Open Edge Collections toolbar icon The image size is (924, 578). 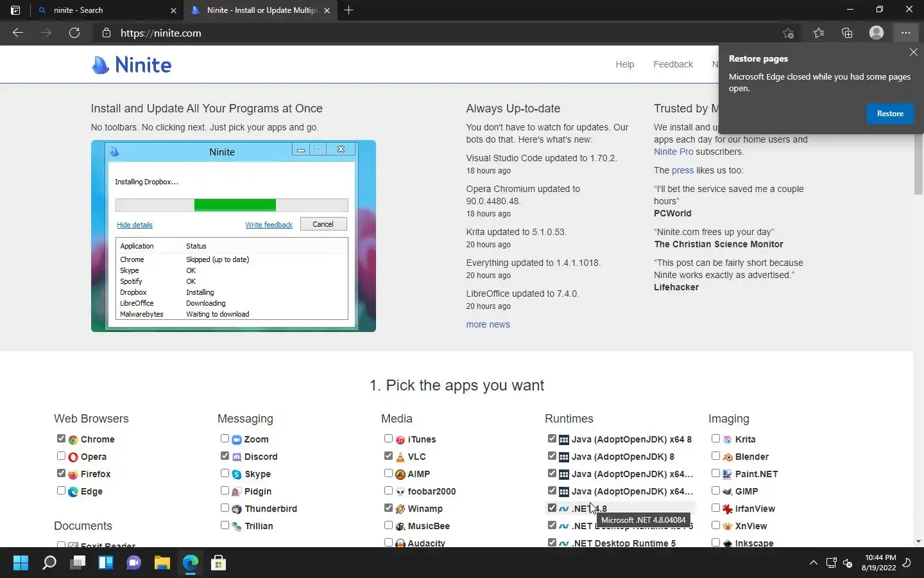click(x=847, y=33)
